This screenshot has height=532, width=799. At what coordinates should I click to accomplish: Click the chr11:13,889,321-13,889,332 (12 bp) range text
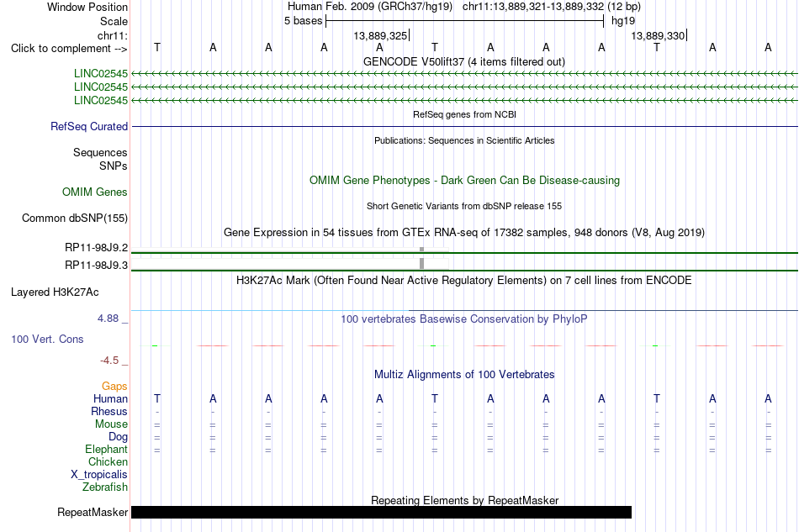[552, 7]
